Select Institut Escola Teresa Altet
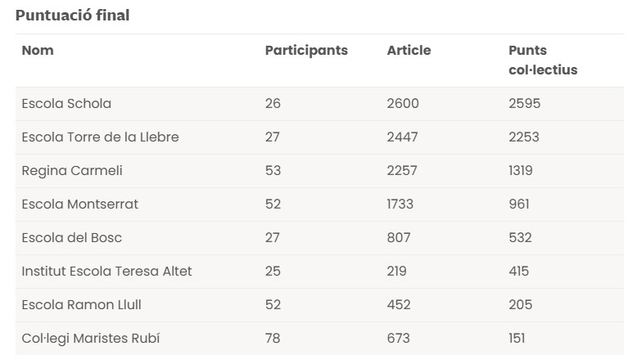 pos(106,271)
